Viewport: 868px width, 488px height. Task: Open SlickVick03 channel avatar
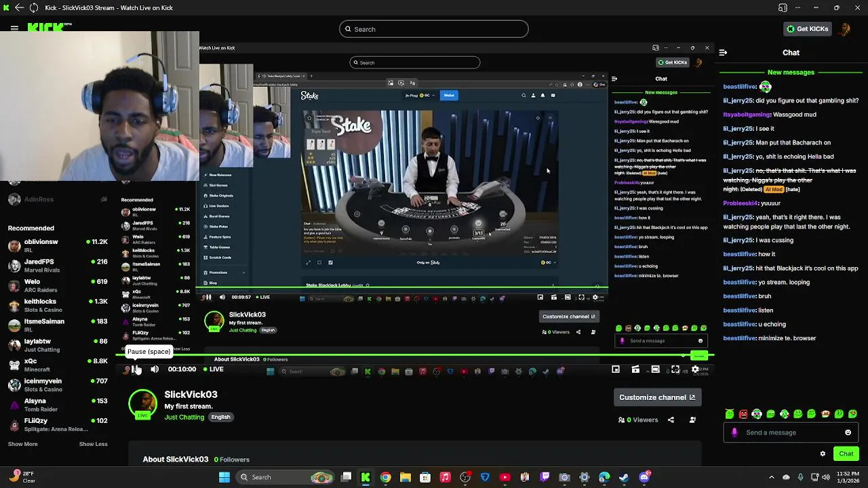142,403
